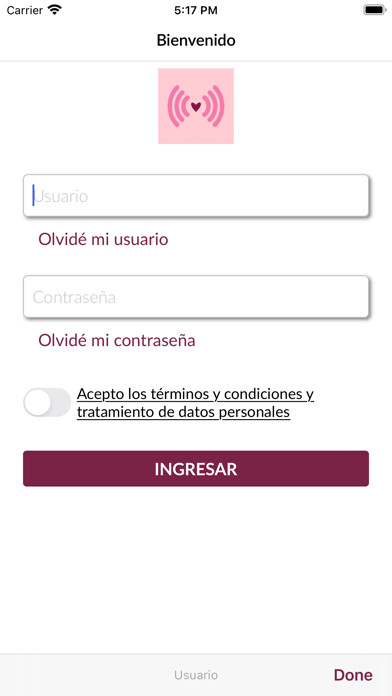The height and width of the screenshot is (696, 392).
Task: Click the INGRESAR button
Action: [x=196, y=469]
